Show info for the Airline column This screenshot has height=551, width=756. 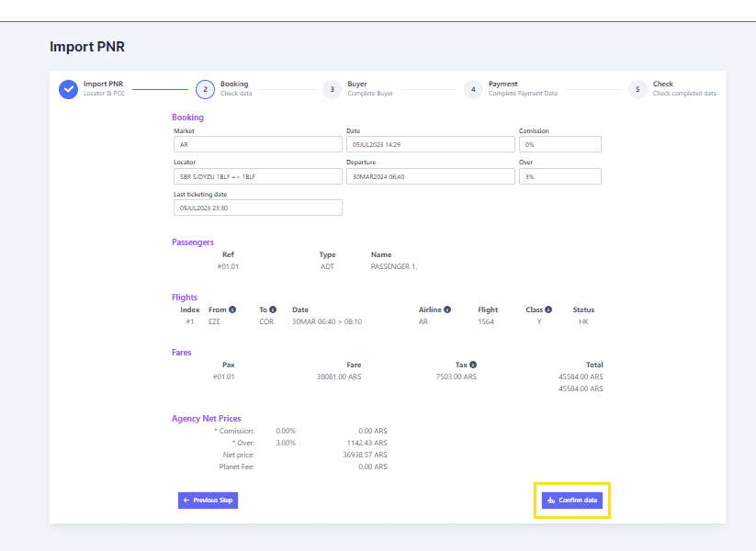pos(447,310)
